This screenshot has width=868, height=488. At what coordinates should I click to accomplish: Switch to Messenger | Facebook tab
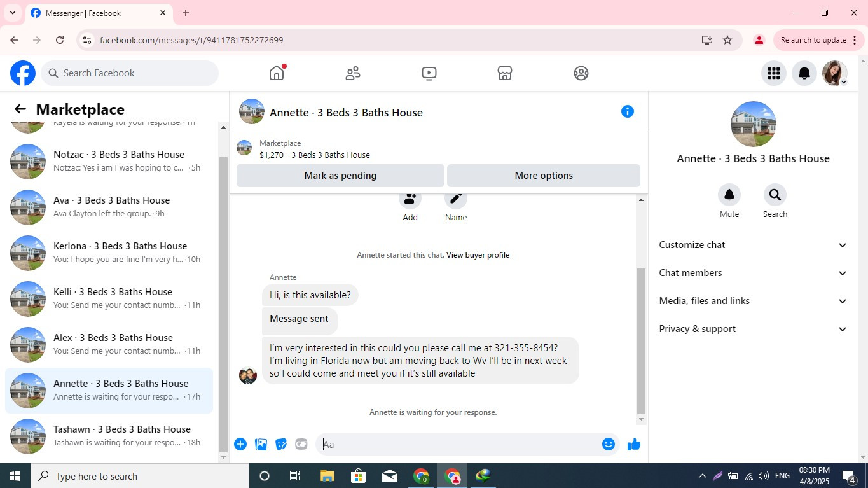tap(99, 13)
